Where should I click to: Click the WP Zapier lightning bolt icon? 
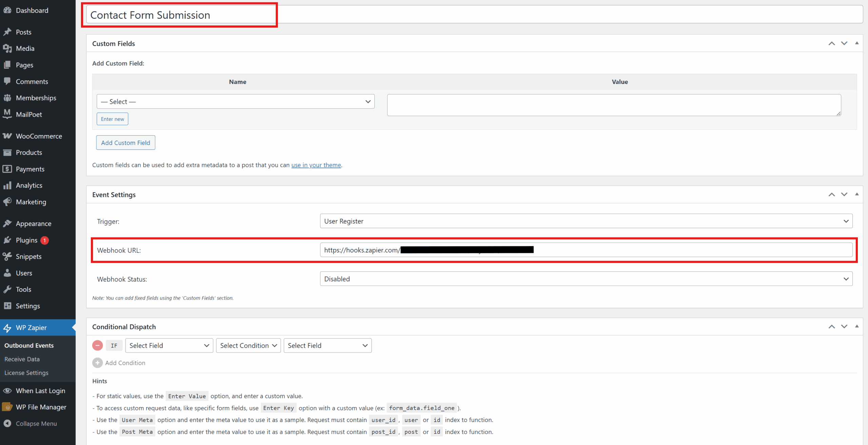pyautogui.click(x=7, y=328)
